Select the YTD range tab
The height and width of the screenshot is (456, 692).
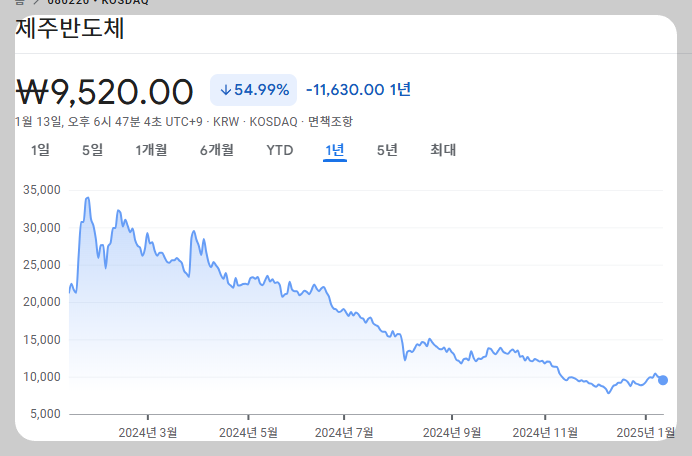coord(280,151)
